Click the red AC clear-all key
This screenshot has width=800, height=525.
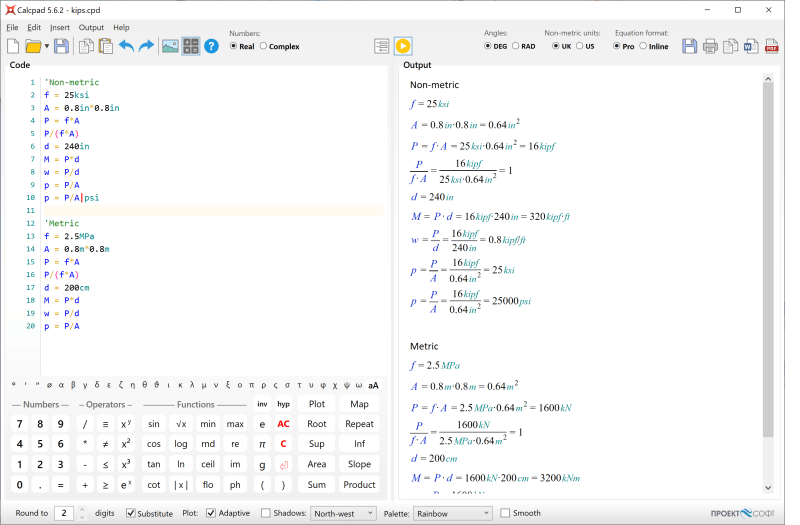coord(283,424)
